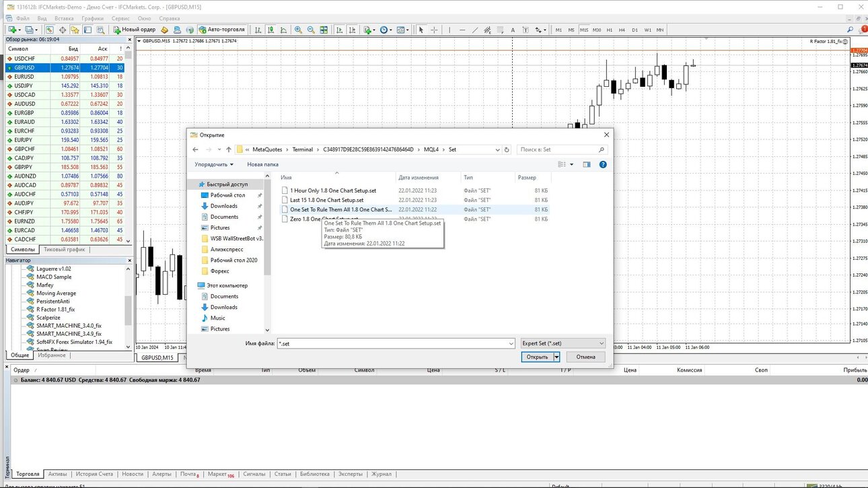Viewport: 868px width, 488px height.
Task: Switch to История Счета terminal tab
Action: [x=94, y=474]
